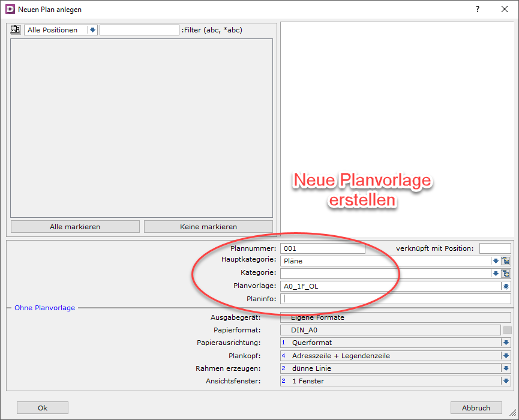Focus the filter text field
This screenshot has width=519, height=420.
[x=139, y=30]
